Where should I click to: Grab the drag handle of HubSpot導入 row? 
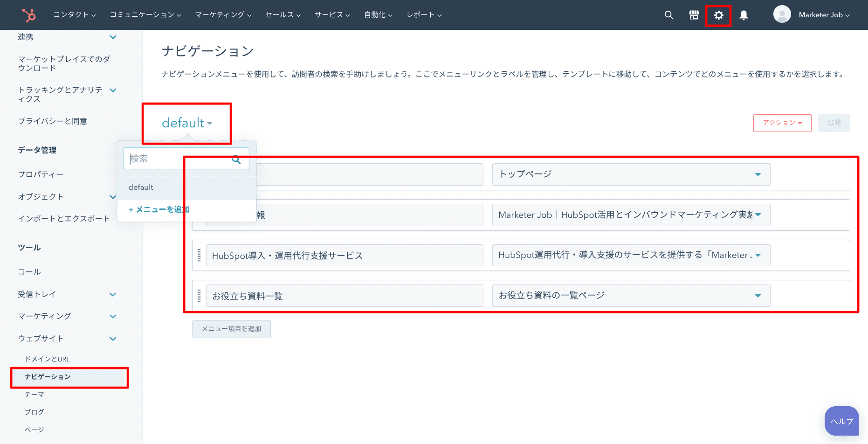pyautogui.click(x=199, y=255)
